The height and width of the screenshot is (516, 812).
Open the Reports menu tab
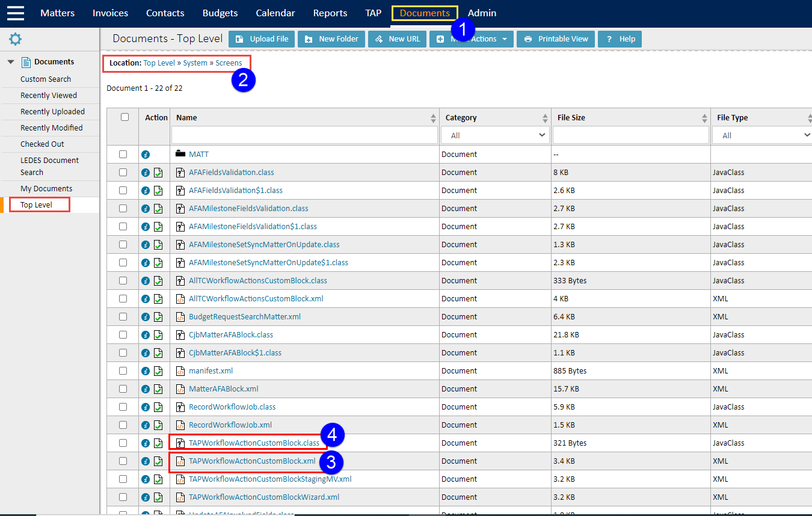tap(330, 13)
